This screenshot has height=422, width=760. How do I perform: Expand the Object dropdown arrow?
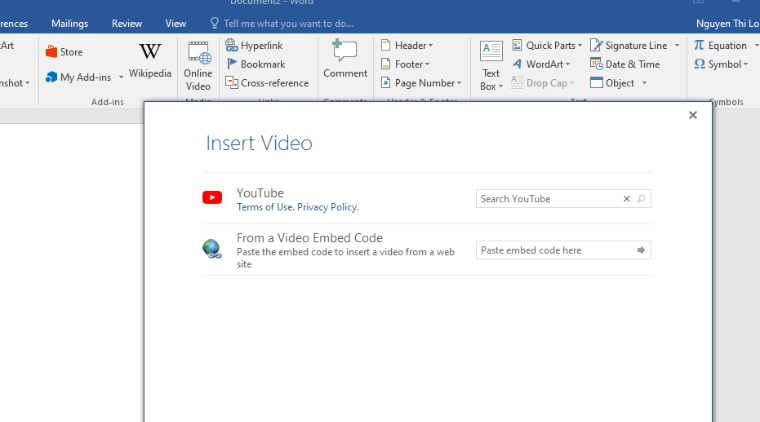coord(645,83)
